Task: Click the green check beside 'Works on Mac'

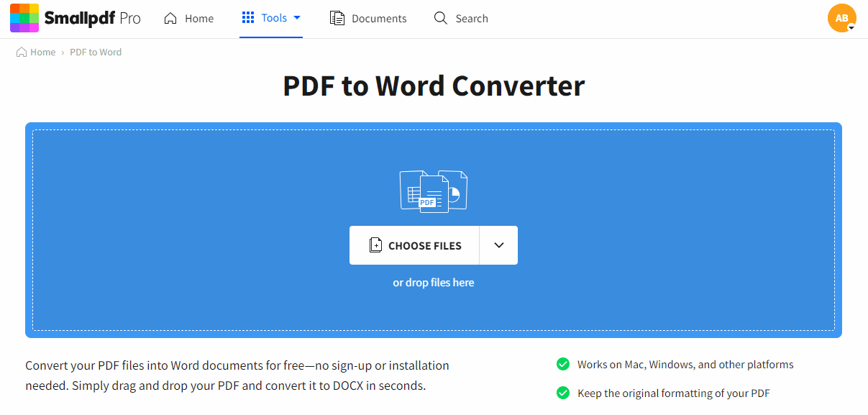Action: [x=563, y=364]
